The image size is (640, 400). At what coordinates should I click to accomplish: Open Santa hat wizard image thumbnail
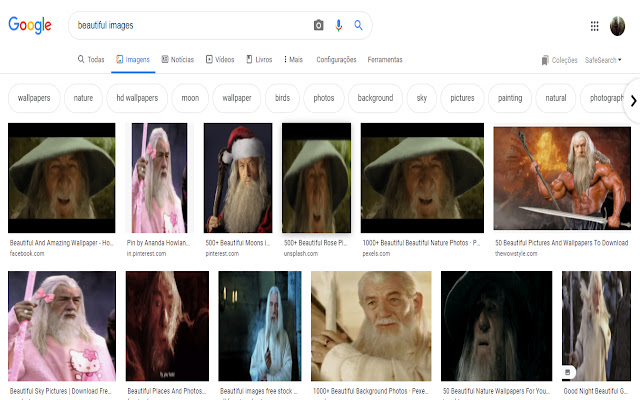click(238, 178)
